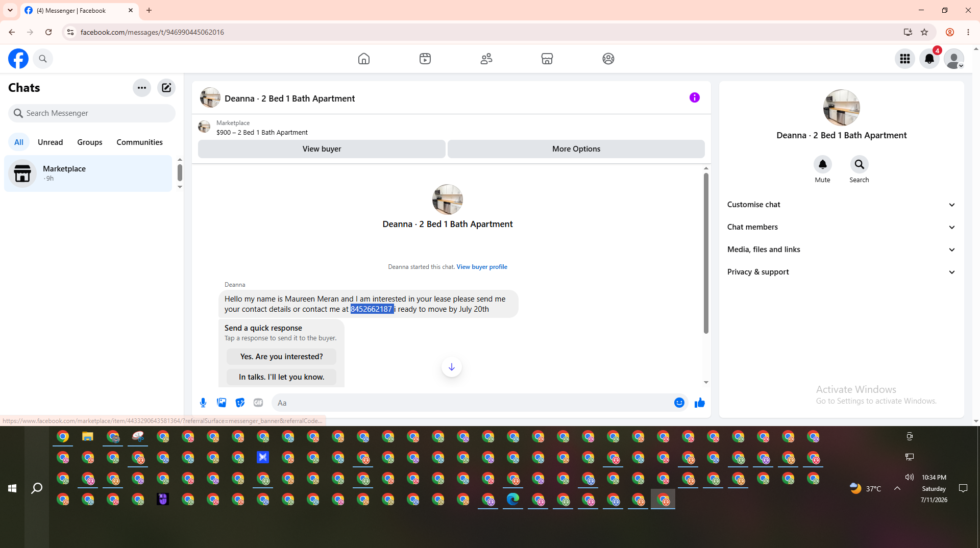The image size is (980, 548).
Task: Click the address bar URL
Action: (x=152, y=32)
